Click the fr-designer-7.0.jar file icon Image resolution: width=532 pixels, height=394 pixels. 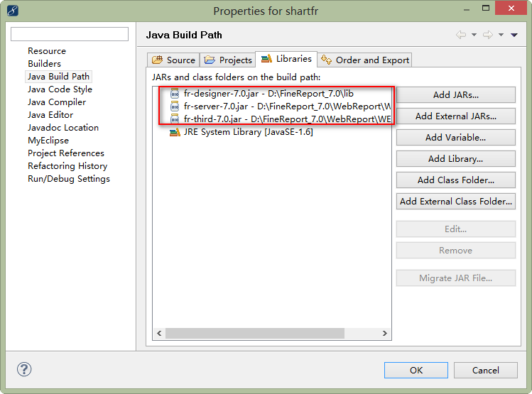(175, 94)
